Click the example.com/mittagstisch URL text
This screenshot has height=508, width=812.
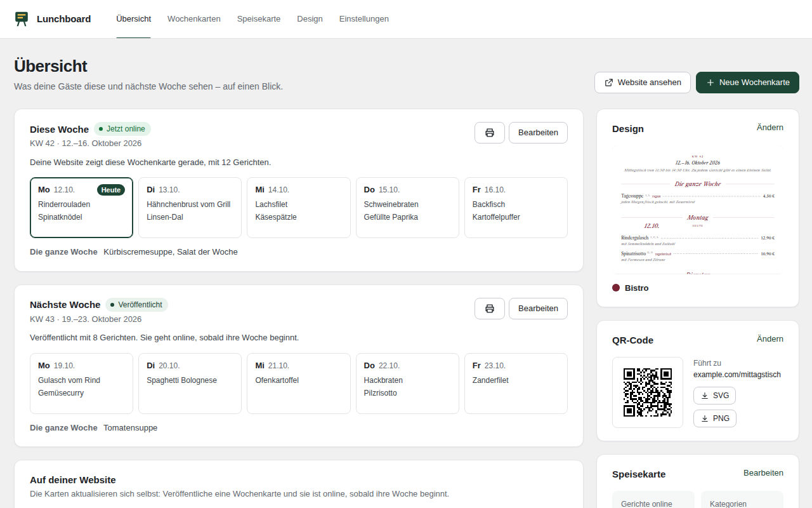[737, 375]
